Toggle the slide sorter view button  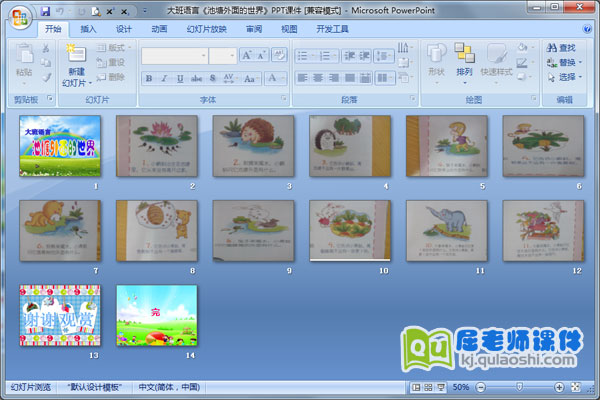(427, 387)
